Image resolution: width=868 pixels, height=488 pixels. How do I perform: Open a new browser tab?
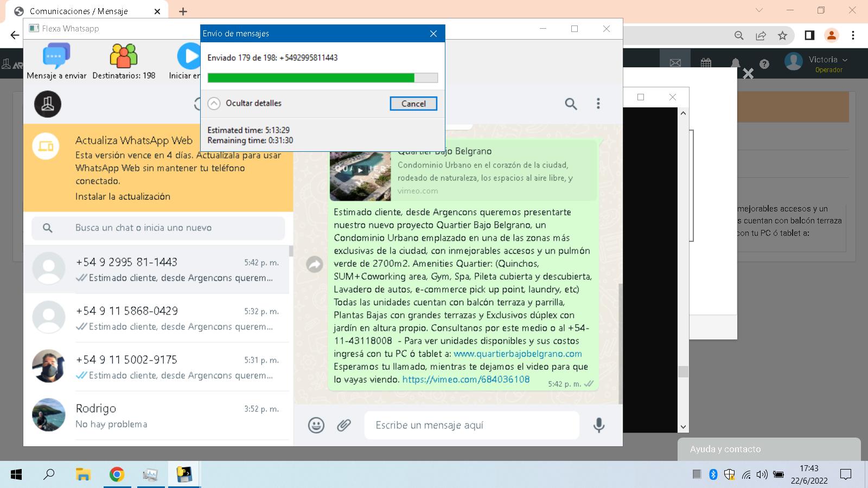click(x=183, y=11)
